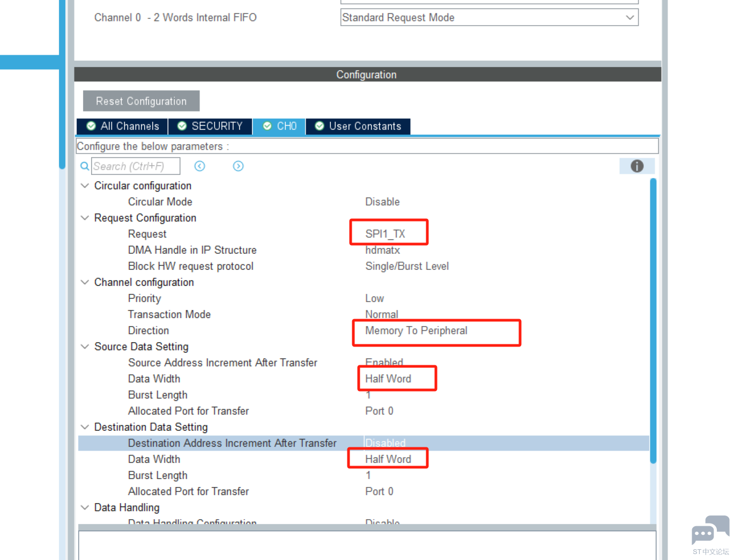The height and width of the screenshot is (560, 734).
Task: Switch to All Channels tab
Action: [122, 126]
